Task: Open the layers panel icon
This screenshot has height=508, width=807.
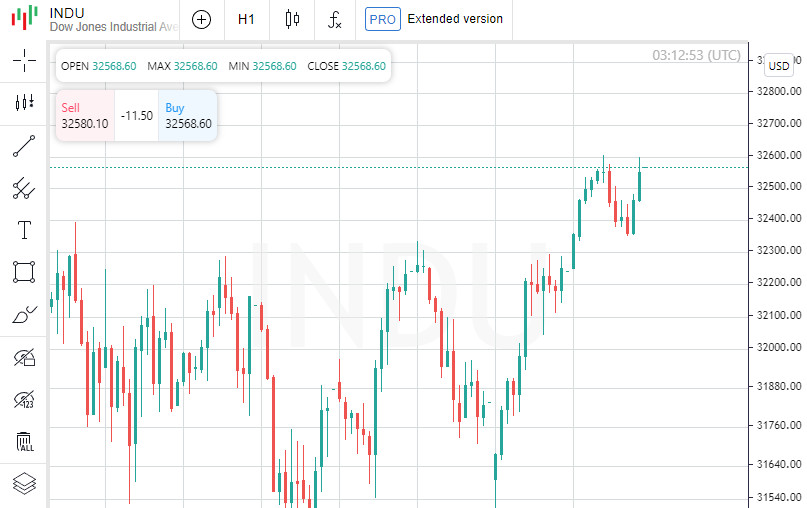Action: (24, 484)
